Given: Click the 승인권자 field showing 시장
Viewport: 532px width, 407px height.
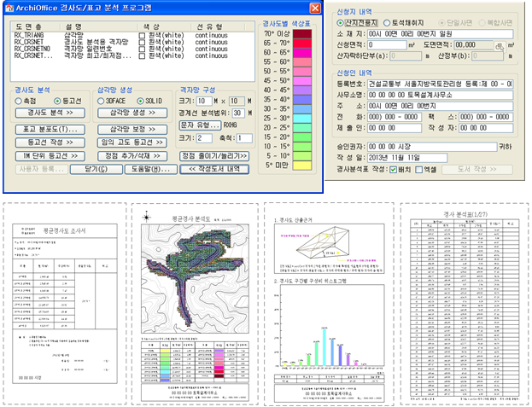Looking at the screenshot, I should pos(432,147).
